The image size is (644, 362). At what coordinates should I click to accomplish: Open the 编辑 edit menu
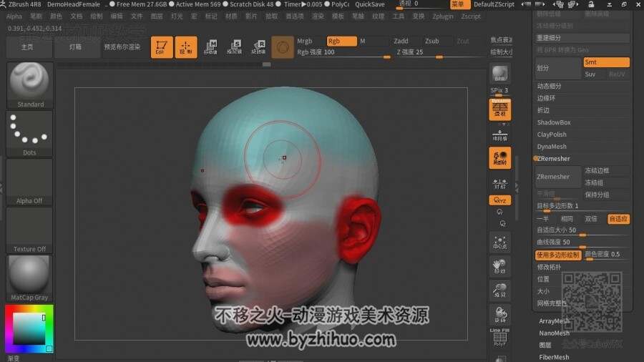[x=117, y=16]
